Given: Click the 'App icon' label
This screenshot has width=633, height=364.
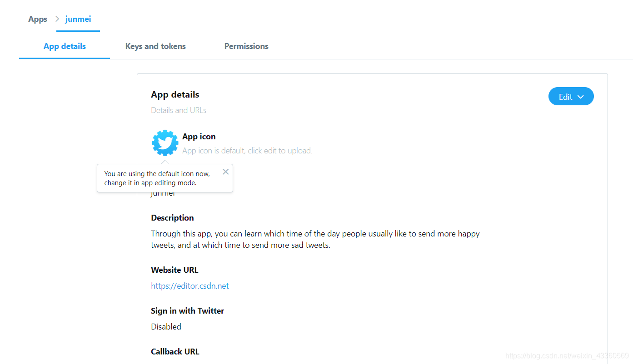Looking at the screenshot, I should [x=199, y=137].
